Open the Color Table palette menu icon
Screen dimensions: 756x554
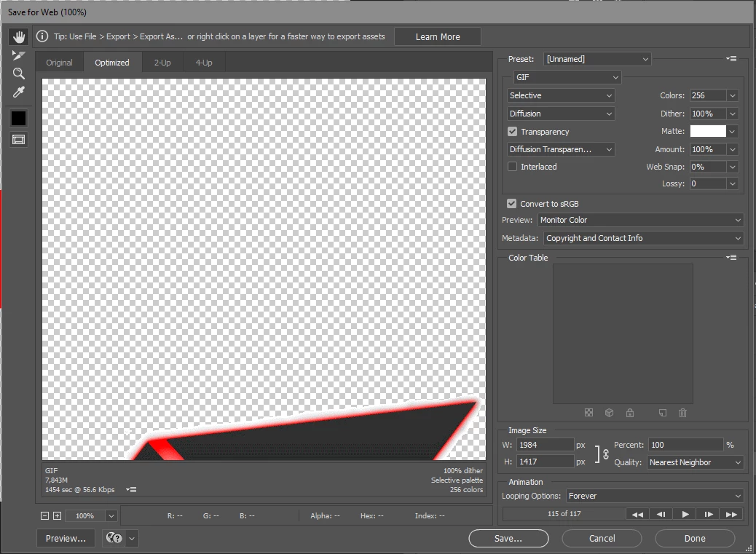click(x=731, y=257)
